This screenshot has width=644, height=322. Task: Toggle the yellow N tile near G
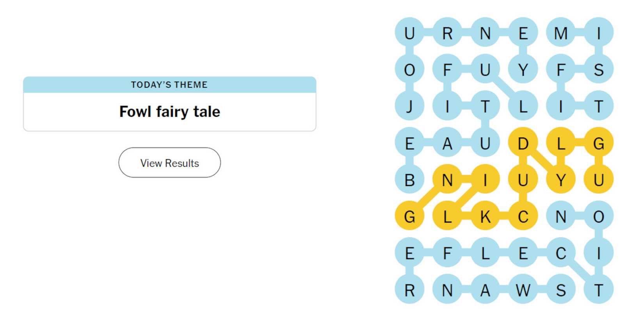point(448,180)
